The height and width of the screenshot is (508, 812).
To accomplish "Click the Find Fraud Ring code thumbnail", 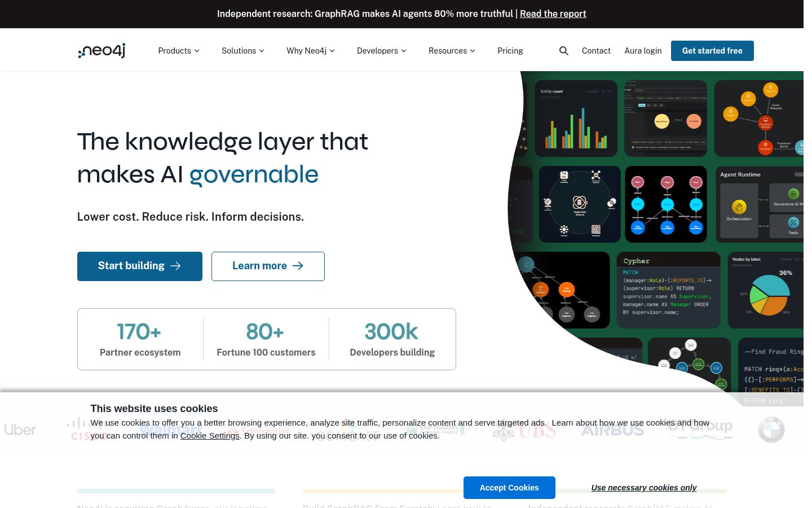I will pyautogui.click(x=771, y=372).
